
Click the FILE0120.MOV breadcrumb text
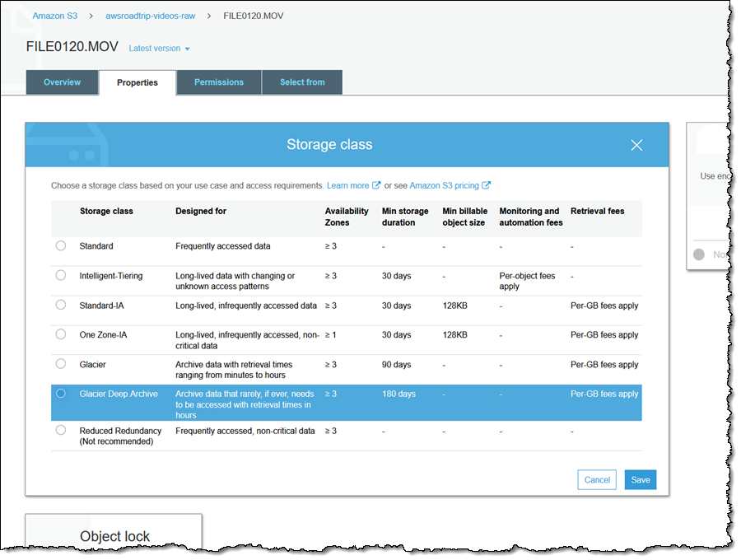[254, 16]
